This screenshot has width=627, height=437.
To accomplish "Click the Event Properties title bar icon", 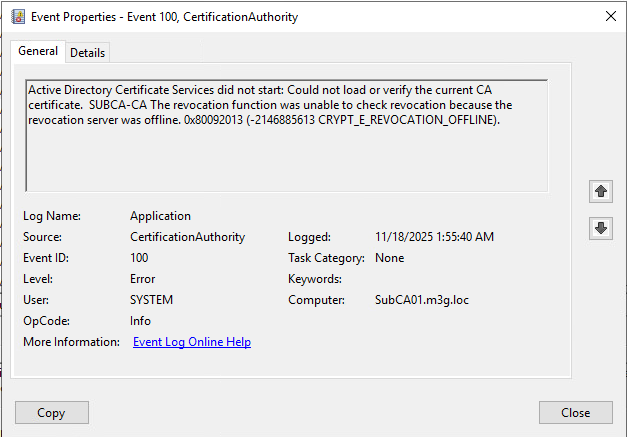I will coord(17,17).
